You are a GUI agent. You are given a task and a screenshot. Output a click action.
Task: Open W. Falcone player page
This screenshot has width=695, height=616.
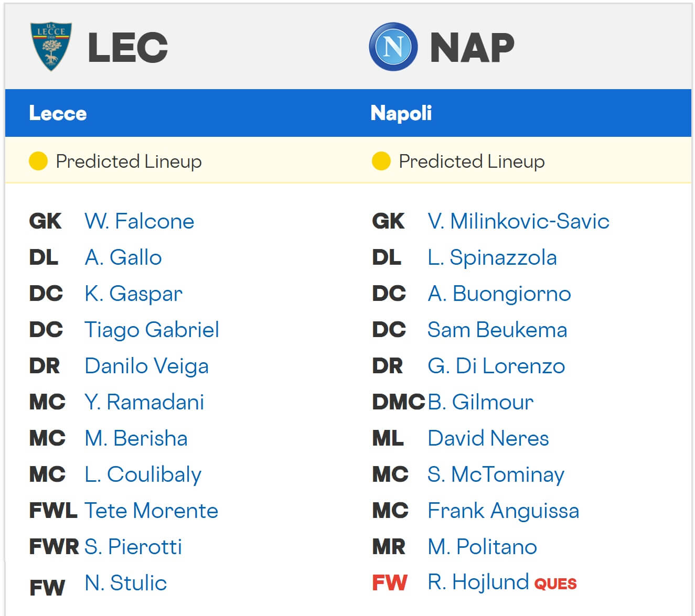(x=139, y=221)
